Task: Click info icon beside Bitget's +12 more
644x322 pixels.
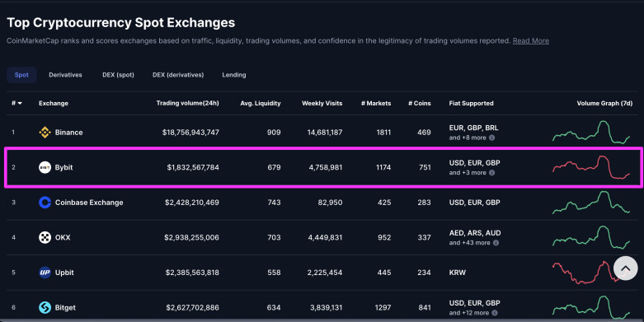Action: [495, 313]
